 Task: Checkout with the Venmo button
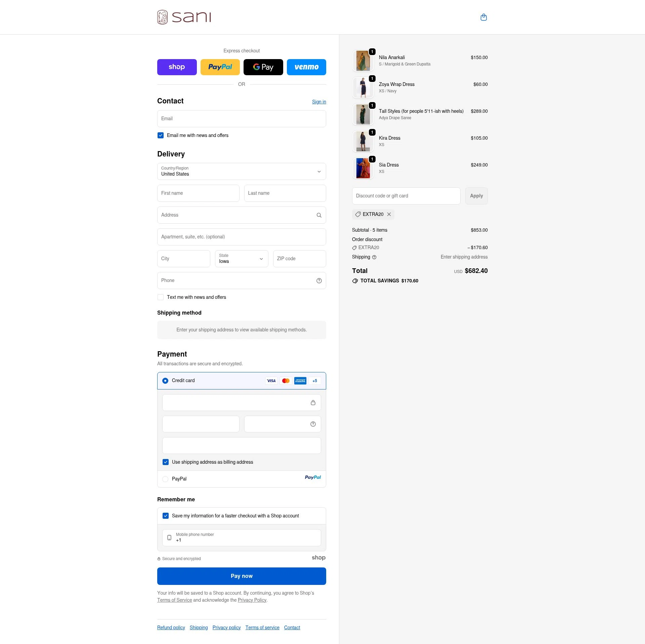[x=306, y=67]
